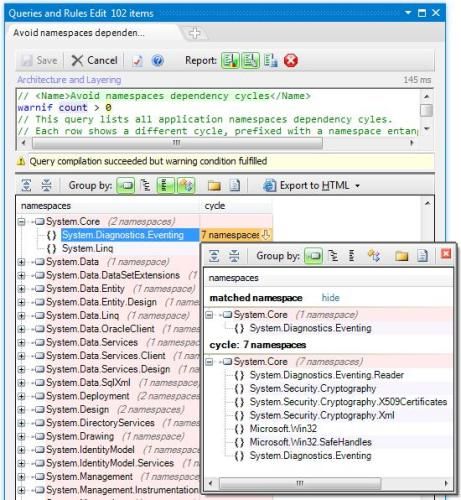Toggle Group by assembly in main toolbar
This screenshot has width=461, height=500.
126,185
